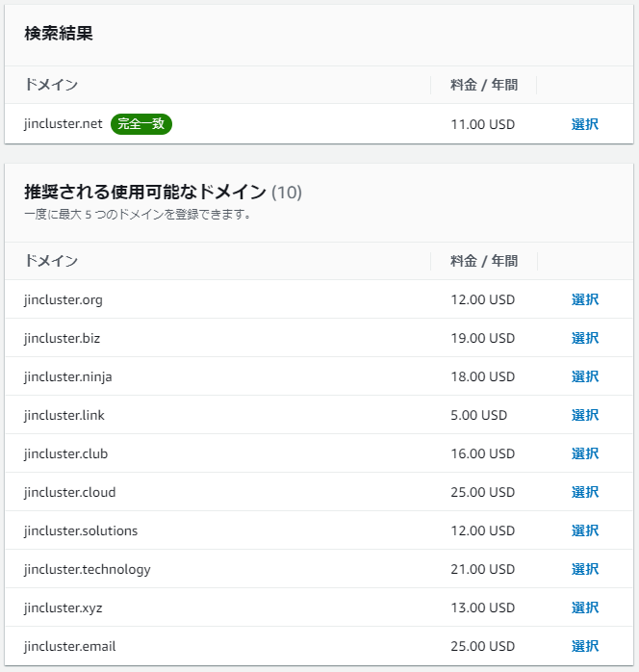This screenshot has height=672, width=639.
Task: Choose 選択 next to jincluster.biz
Action: click(x=584, y=338)
